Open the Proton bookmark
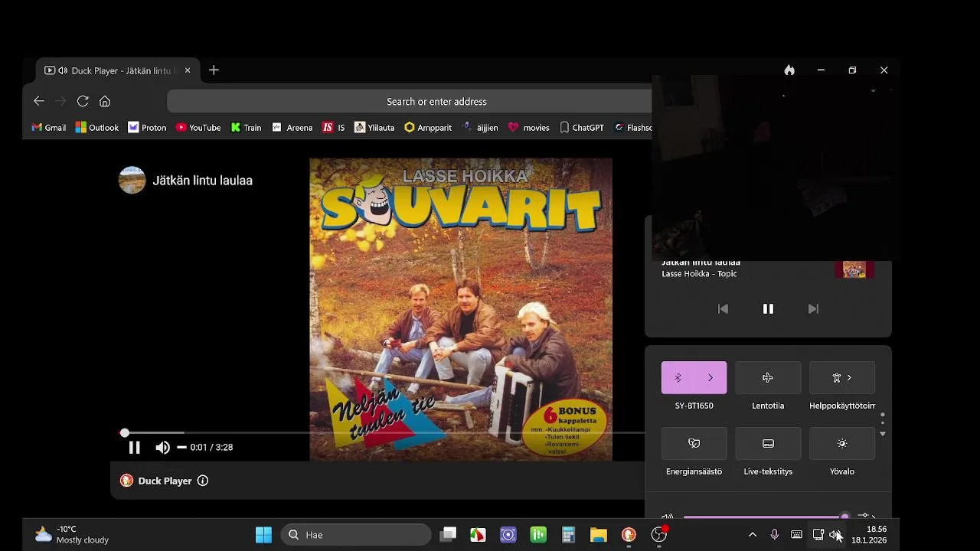The width and height of the screenshot is (980, 551). pos(147,128)
